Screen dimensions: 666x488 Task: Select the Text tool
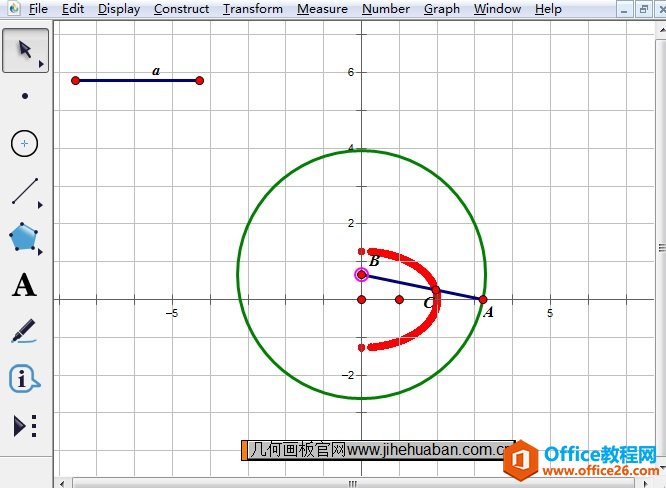[24, 285]
